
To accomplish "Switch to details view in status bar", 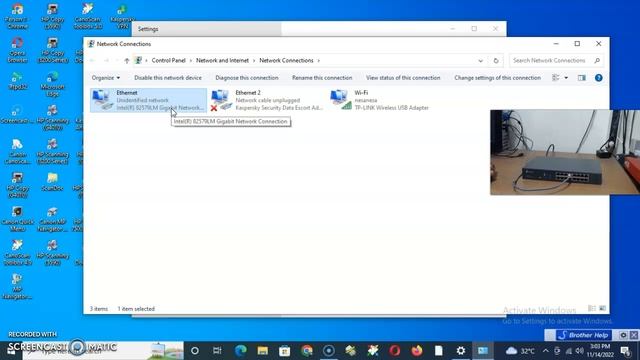I will (591, 309).
